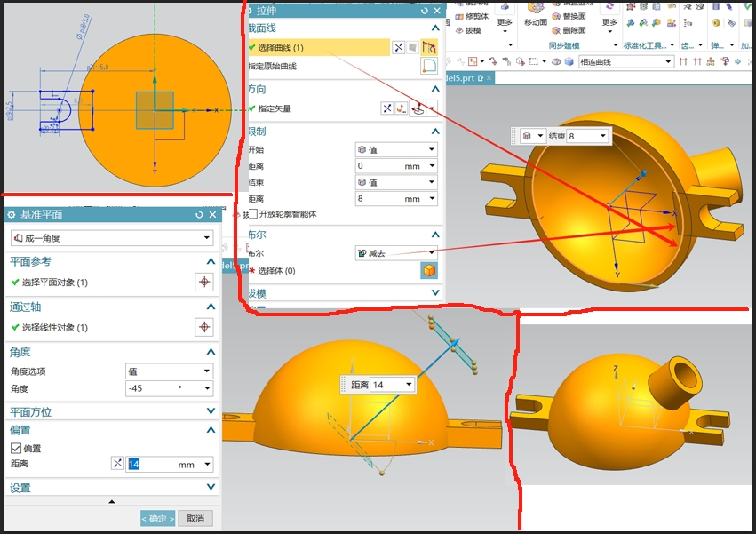The image size is (756, 534).
Task: Click the 偏置 距离 14 mm field
Action: click(x=169, y=464)
